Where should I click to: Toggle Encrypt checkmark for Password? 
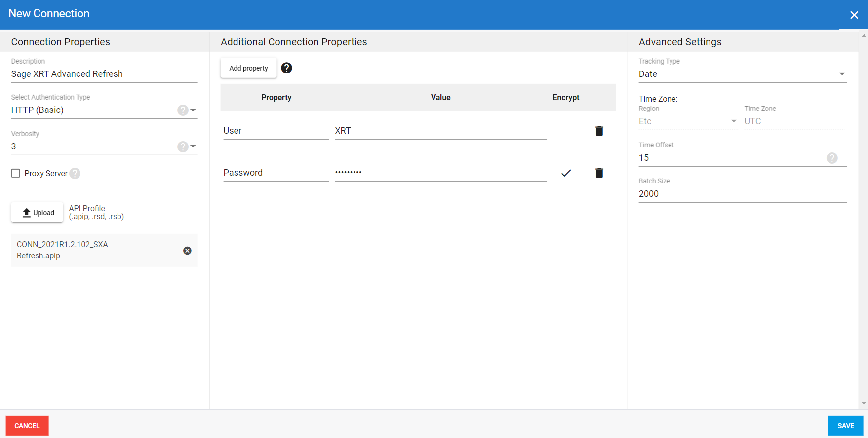pyautogui.click(x=566, y=173)
